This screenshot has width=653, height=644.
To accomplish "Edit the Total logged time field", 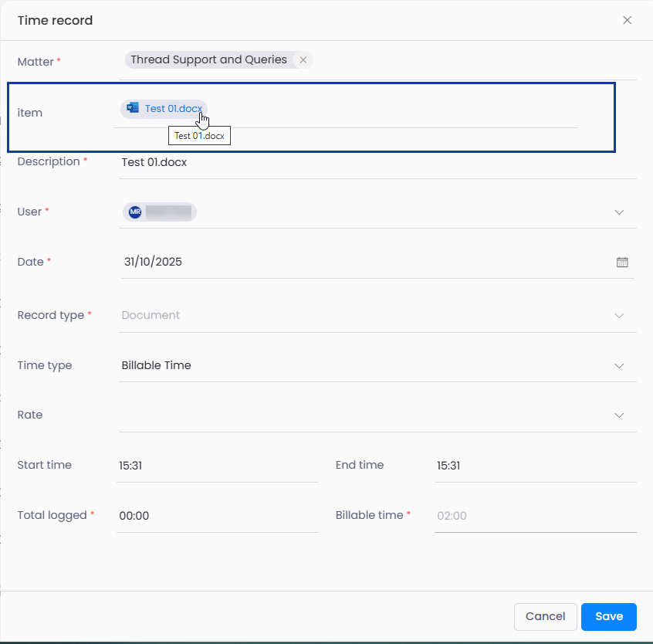I will (216, 516).
